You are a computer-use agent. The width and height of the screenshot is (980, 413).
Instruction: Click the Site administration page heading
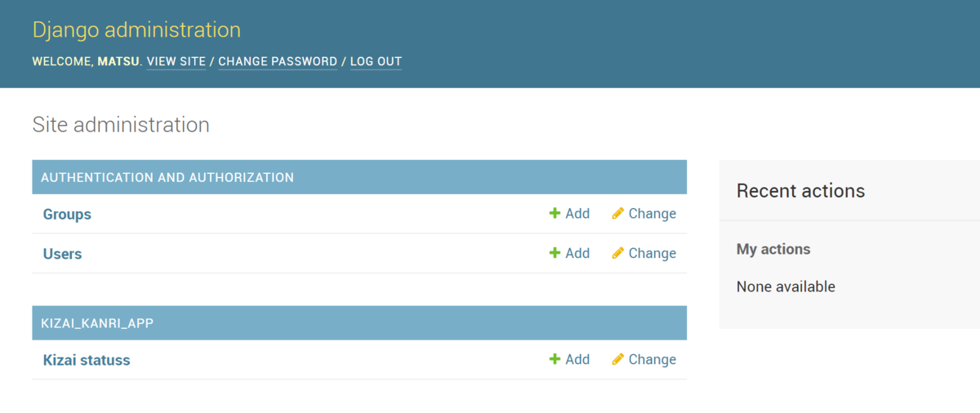(x=121, y=125)
